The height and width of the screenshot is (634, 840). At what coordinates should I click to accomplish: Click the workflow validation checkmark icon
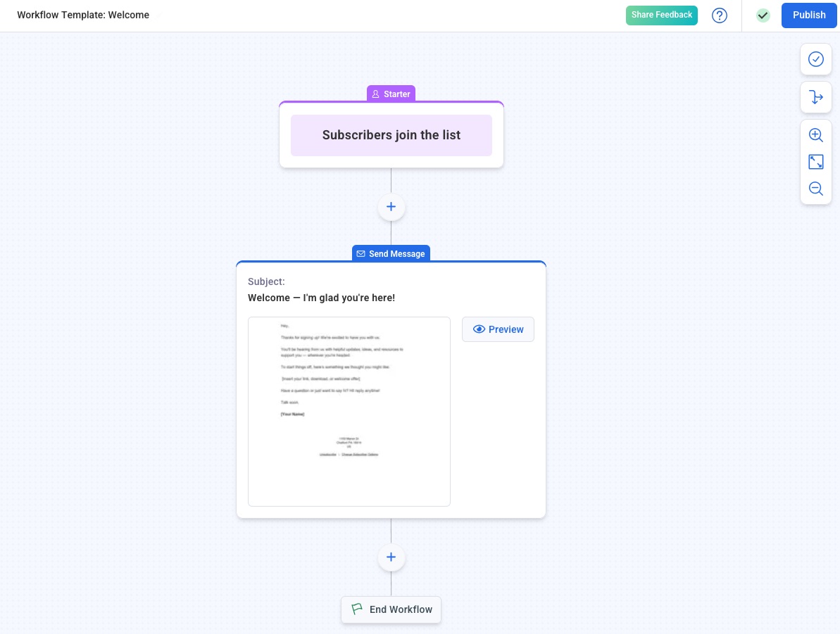click(x=815, y=59)
